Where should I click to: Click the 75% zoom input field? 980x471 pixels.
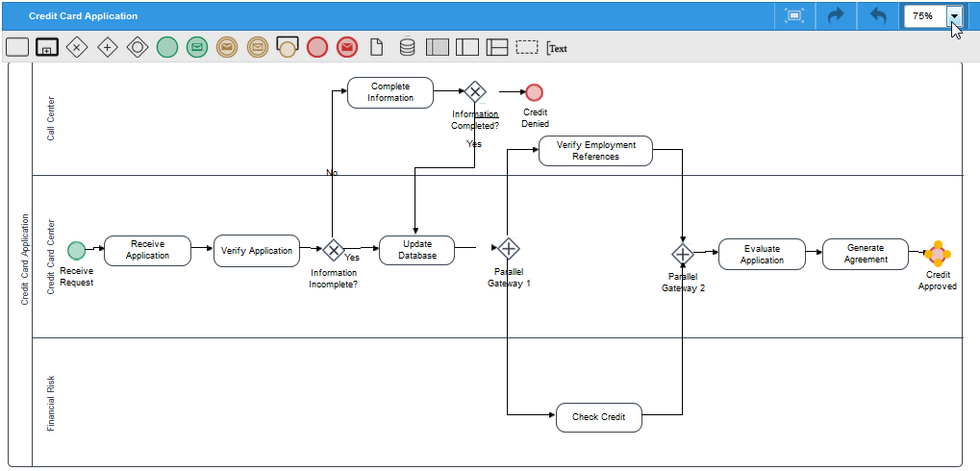click(924, 16)
